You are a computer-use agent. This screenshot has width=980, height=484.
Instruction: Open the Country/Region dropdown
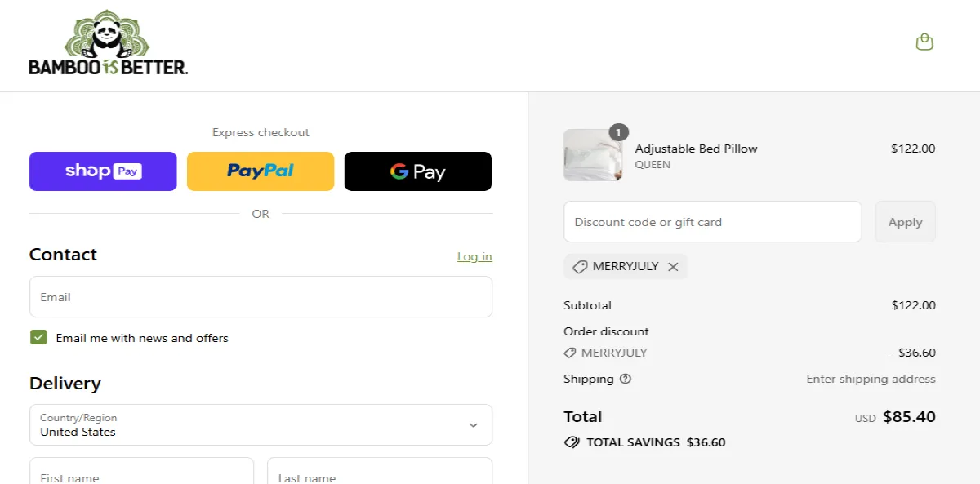pyautogui.click(x=261, y=424)
